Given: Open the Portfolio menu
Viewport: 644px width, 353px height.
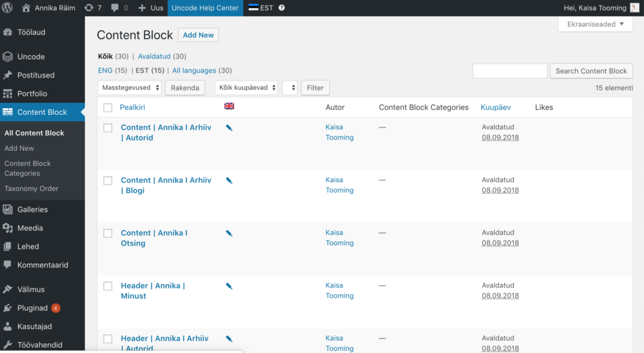Looking at the screenshot, I should 32,94.
